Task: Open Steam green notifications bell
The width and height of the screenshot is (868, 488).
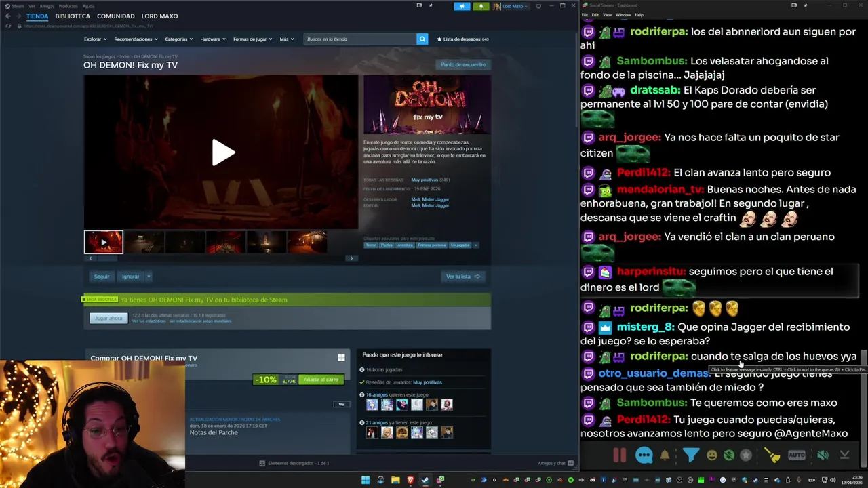Action: tap(481, 6)
